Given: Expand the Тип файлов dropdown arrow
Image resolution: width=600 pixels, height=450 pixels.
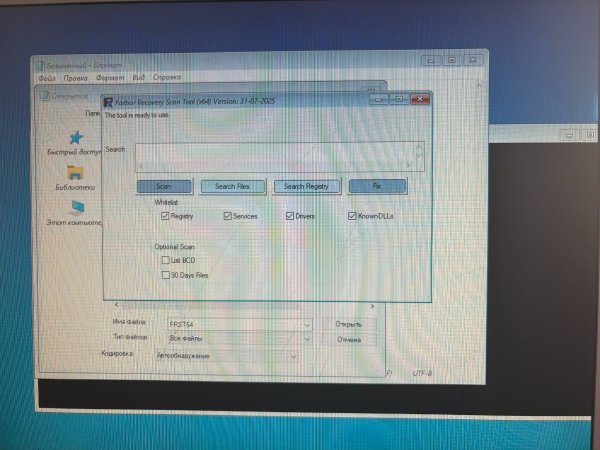Looking at the screenshot, I should 307,339.
